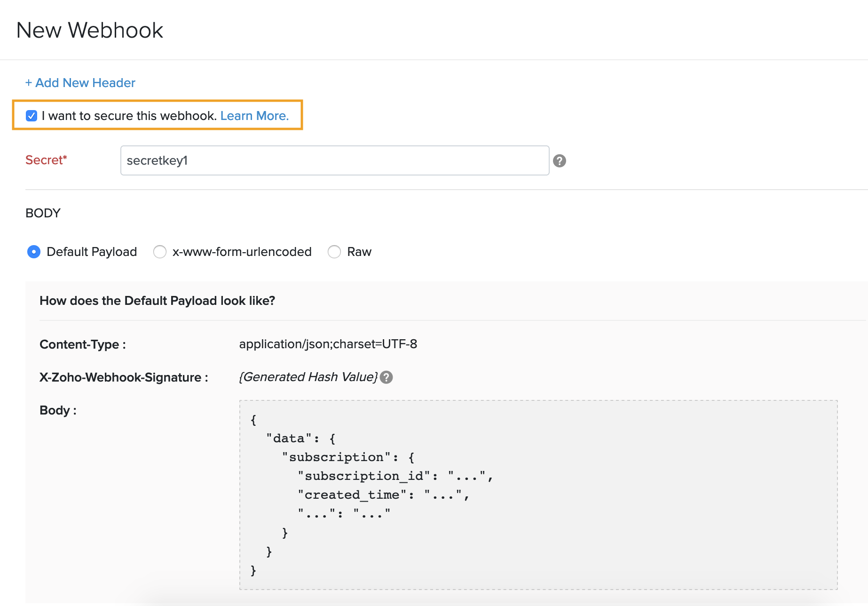
Task: Click the application/json;charset=UTF-8 value
Action: point(328,344)
